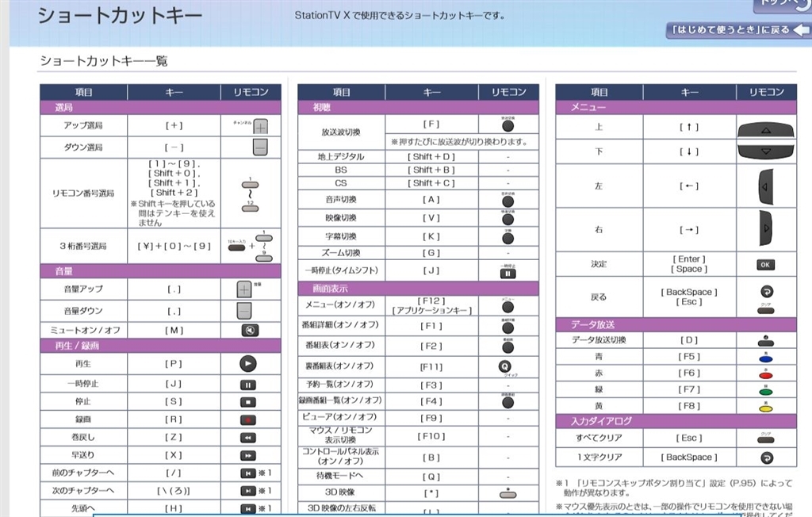The height and width of the screenshot is (517, 812).
Task: Click the mute speaker icon in ミュート row
Action: click(x=250, y=330)
